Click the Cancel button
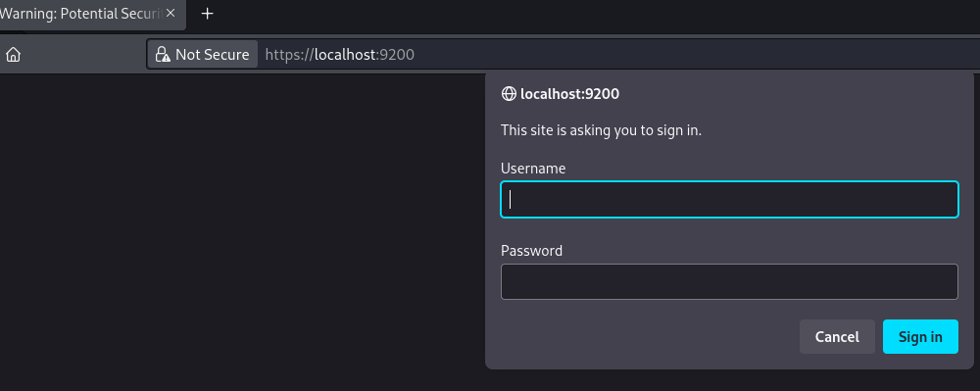The image size is (980, 391). pos(837,337)
